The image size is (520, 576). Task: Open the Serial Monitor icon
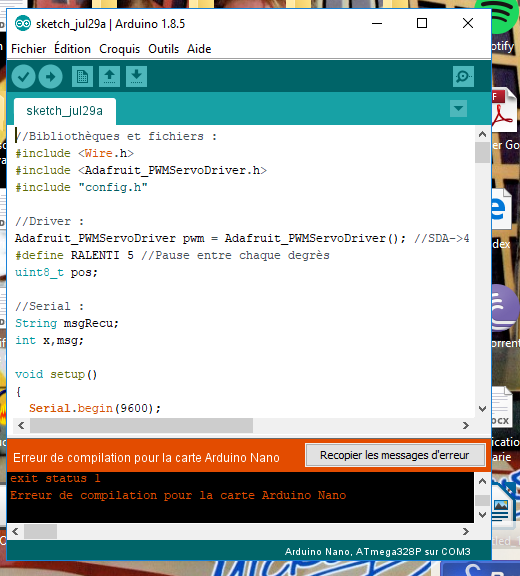point(463,76)
